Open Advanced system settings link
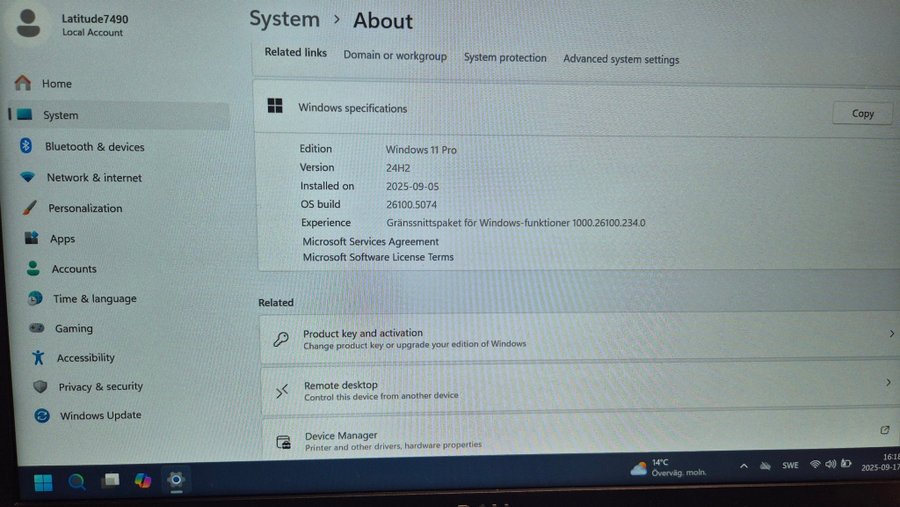 [621, 59]
